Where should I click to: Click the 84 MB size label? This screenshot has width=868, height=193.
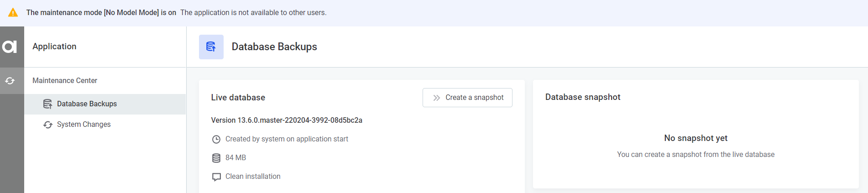pyautogui.click(x=235, y=158)
